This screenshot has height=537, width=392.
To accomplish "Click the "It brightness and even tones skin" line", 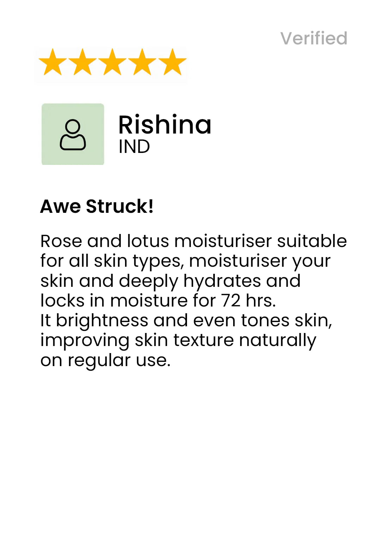I will [x=186, y=321].
